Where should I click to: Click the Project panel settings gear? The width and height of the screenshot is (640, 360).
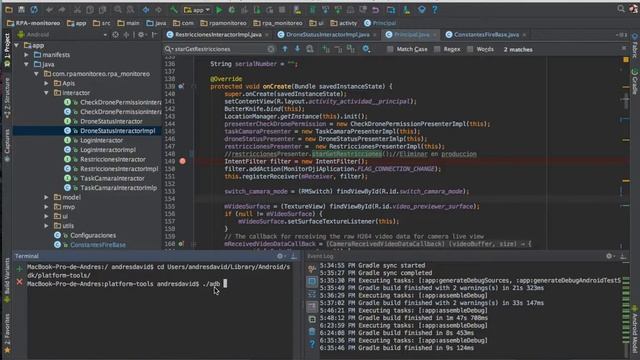pos(141,35)
